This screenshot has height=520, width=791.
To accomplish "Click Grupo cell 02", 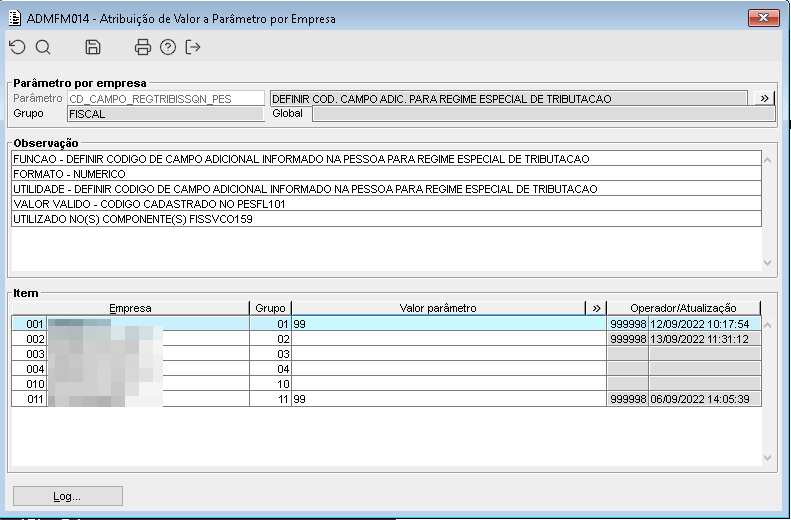I will pos(270,339).
